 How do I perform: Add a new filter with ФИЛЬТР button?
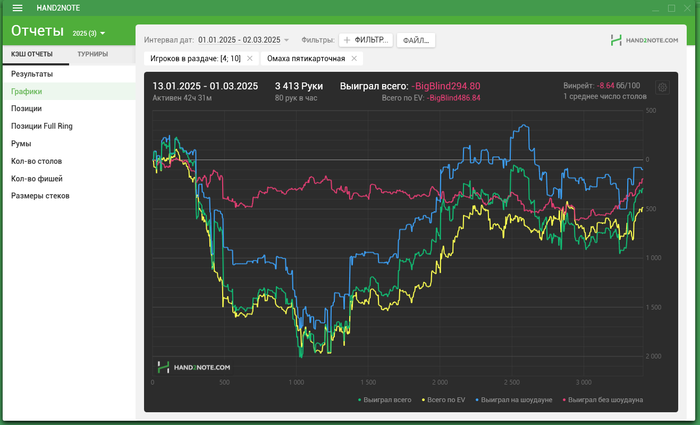coord(366,40)
